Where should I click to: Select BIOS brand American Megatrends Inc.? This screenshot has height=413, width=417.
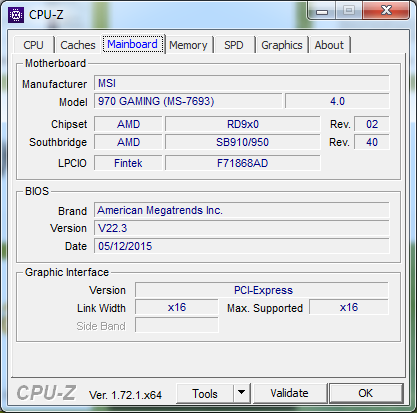(x=242, y=210)
